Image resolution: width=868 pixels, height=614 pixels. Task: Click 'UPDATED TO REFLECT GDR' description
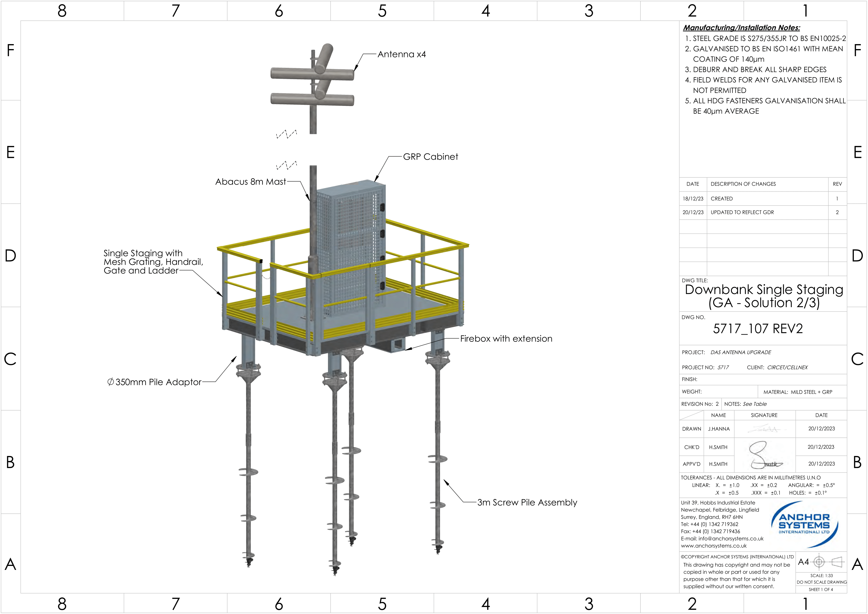(x=742, y=212)
